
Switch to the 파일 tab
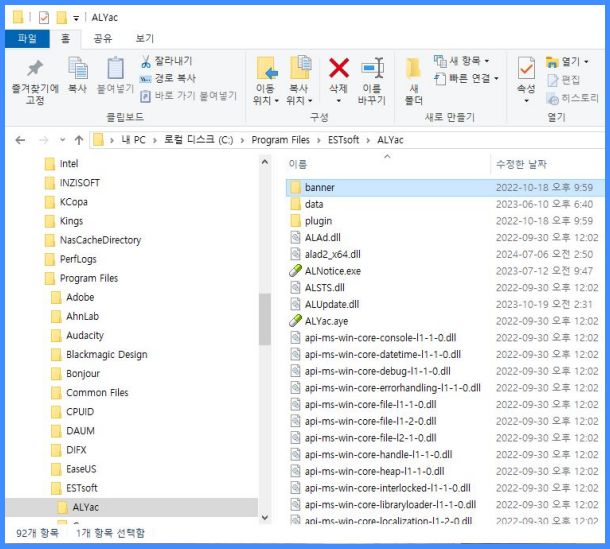click(x=27, y=38)
